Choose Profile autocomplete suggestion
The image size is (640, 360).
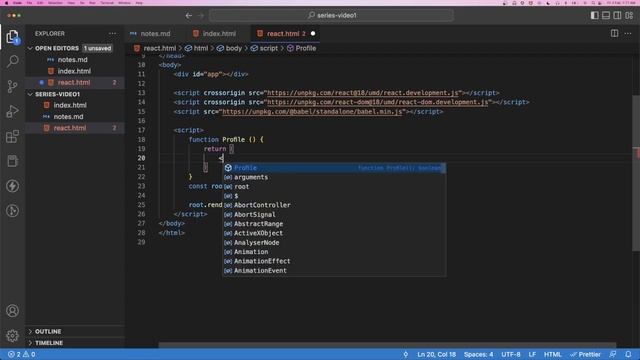[334, 168]
